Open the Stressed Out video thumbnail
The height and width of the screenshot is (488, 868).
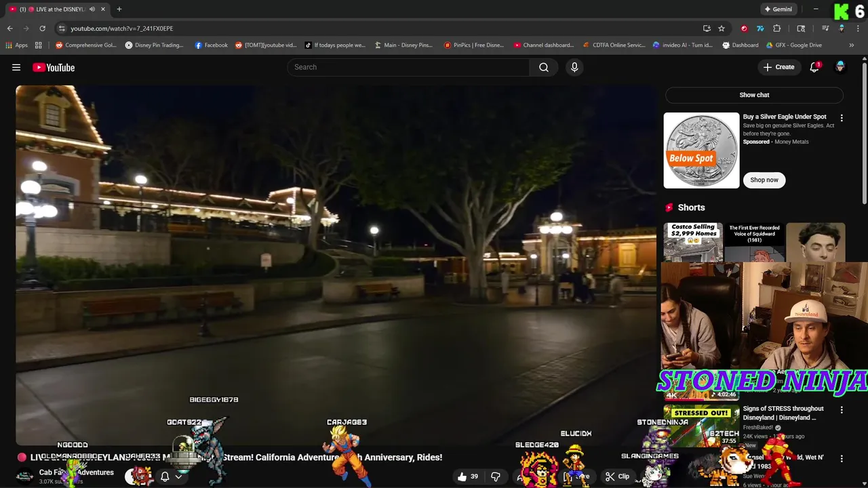point(701,426)
